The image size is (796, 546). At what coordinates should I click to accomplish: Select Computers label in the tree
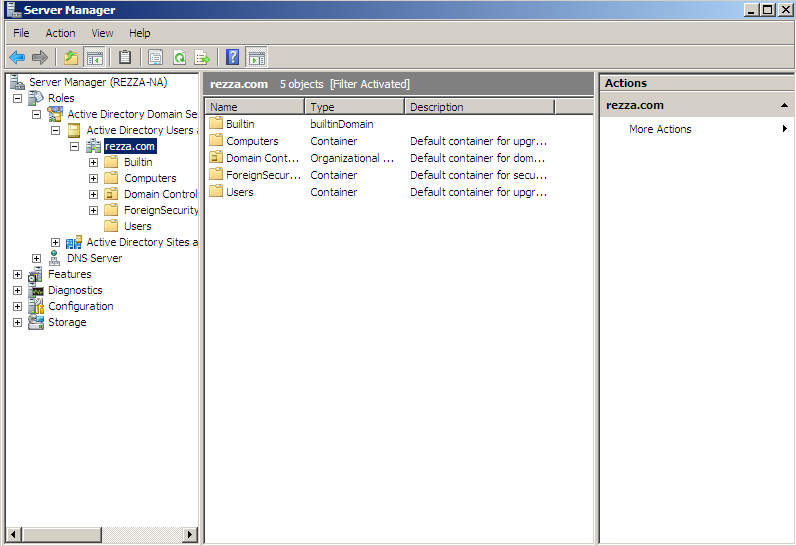point(150,178)
